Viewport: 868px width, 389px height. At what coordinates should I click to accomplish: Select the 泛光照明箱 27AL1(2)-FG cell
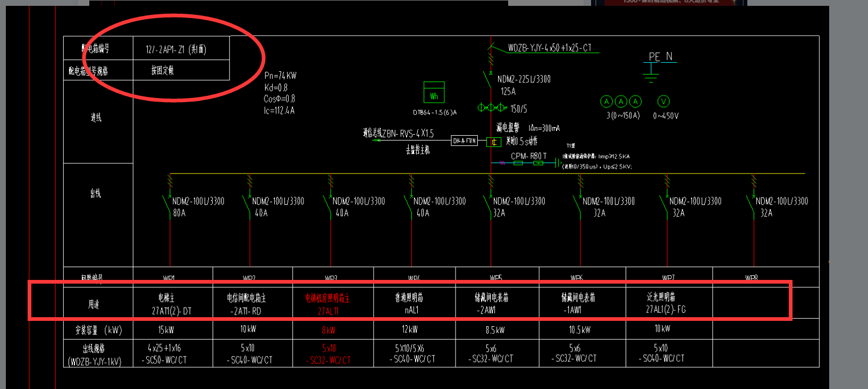click(669, 304)
